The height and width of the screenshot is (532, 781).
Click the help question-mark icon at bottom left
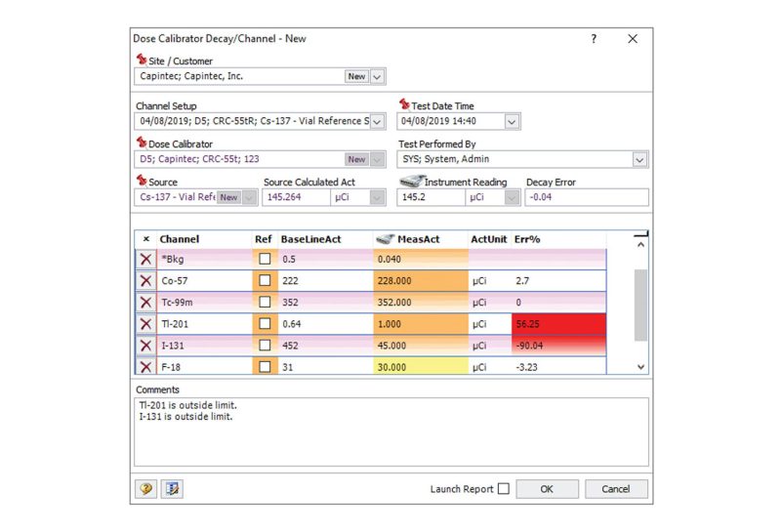pos(145,489)
